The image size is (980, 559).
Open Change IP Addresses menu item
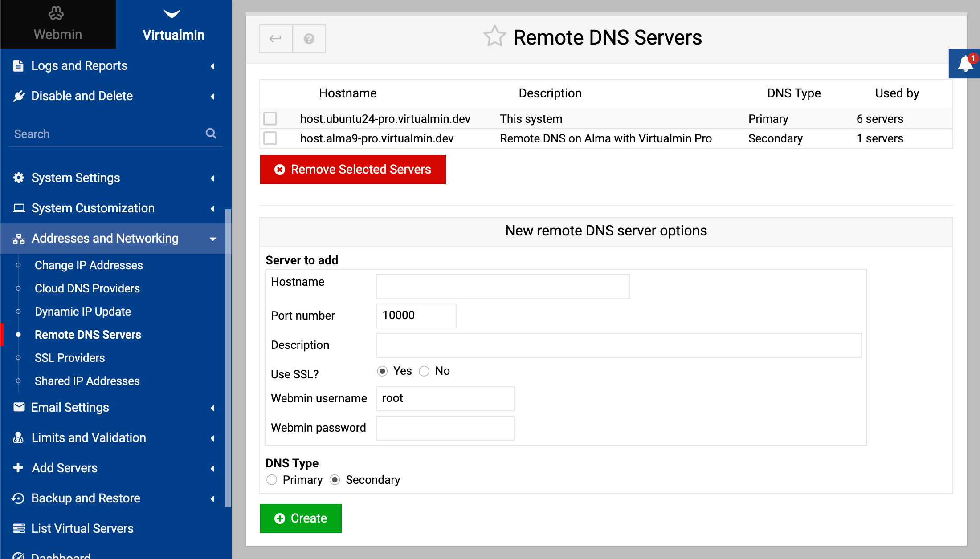(x=89, y=265)
